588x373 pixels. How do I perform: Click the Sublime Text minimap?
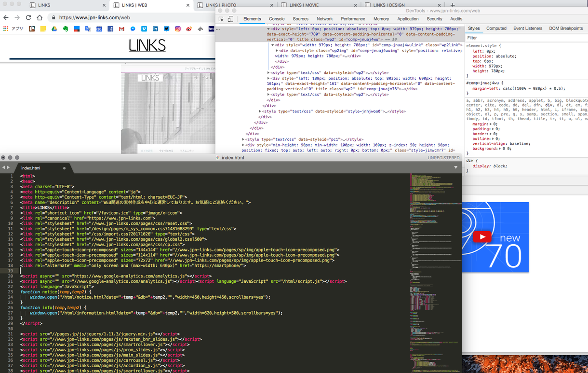436,273
